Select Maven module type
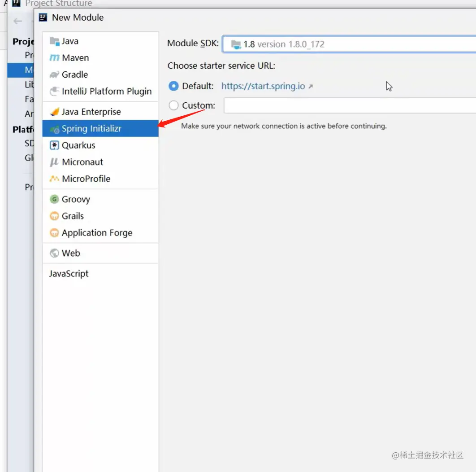This screenshot has height=472, width=476. (100, 58)
